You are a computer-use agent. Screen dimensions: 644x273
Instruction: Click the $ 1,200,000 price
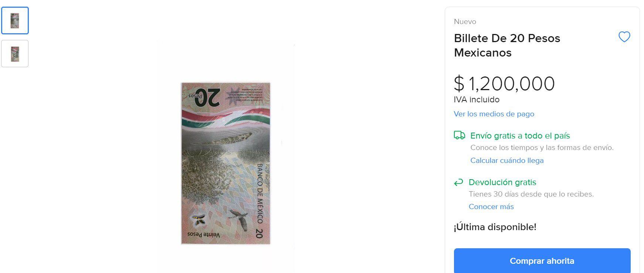tap(504, 83)
